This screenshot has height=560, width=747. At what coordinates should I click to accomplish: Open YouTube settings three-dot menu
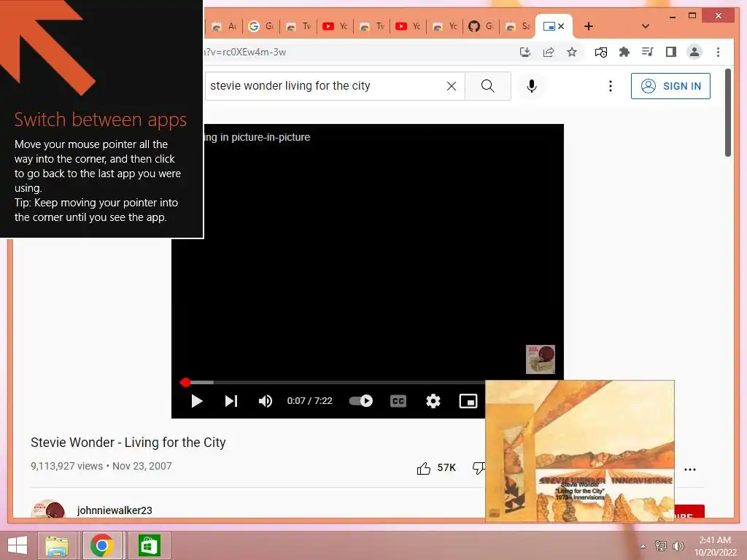(611, 86)
